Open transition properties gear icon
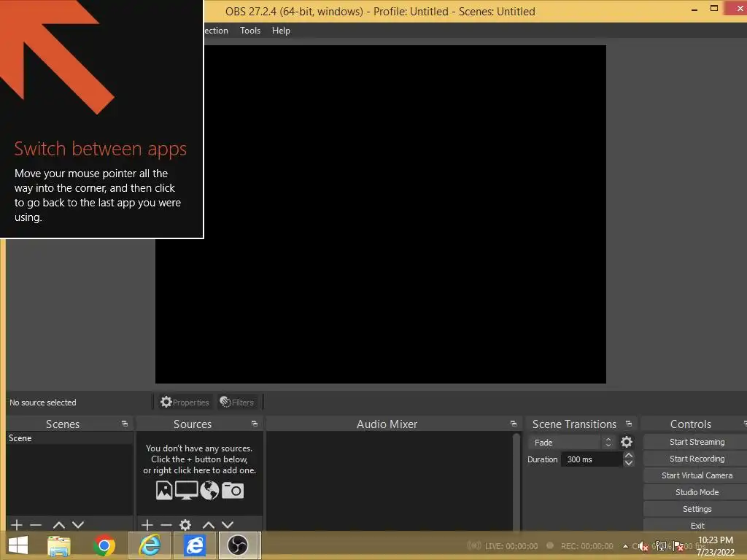The height and width of the screenshot is (560, 747). click(627, 442)
